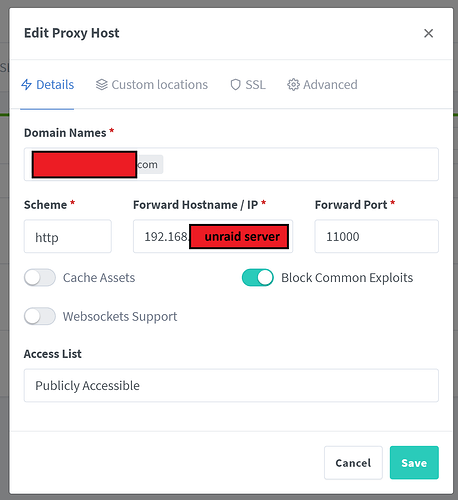Close the Edit Proxy Host dialog
458x500 pixels.
428,33
